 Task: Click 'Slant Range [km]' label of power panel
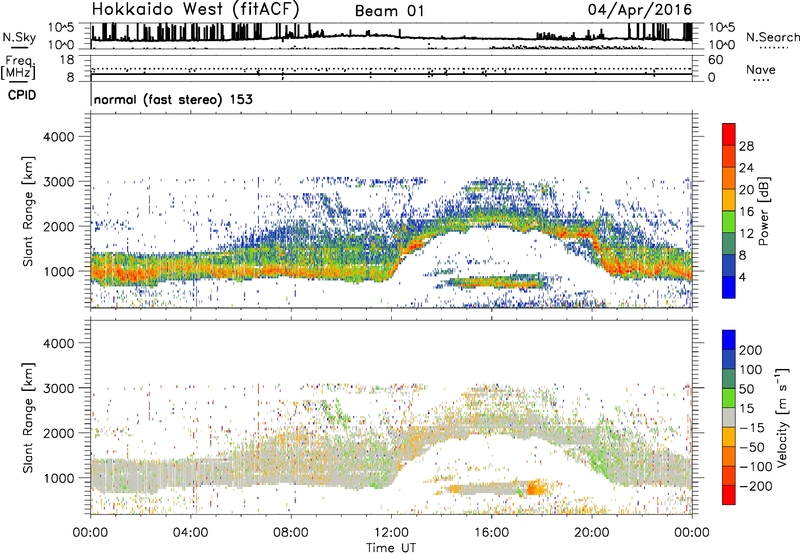pyautogui.click(x=28, y=211)
